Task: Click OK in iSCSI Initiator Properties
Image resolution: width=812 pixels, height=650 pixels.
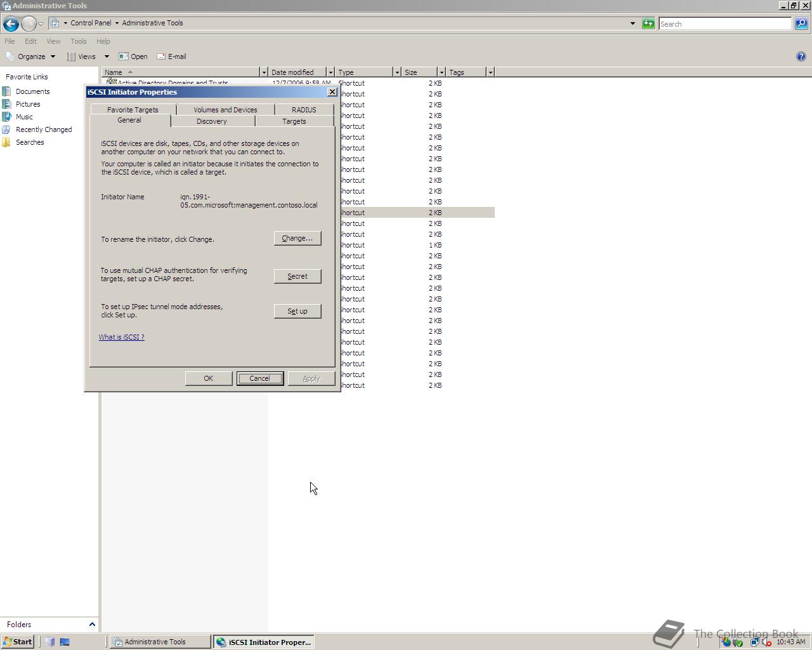Action: point(209,378)
